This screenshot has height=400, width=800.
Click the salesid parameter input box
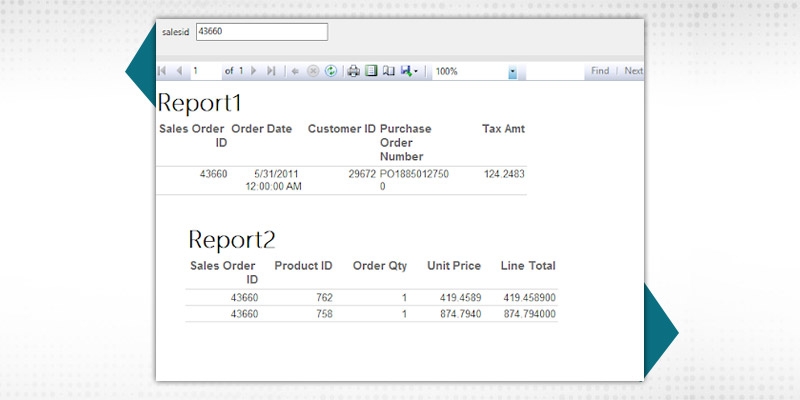[262, 32]
